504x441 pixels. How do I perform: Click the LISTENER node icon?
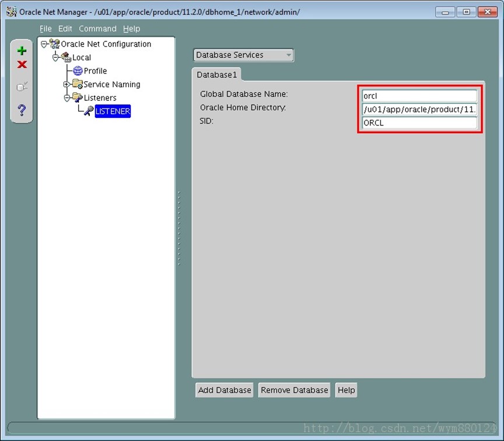pos(89,111)
